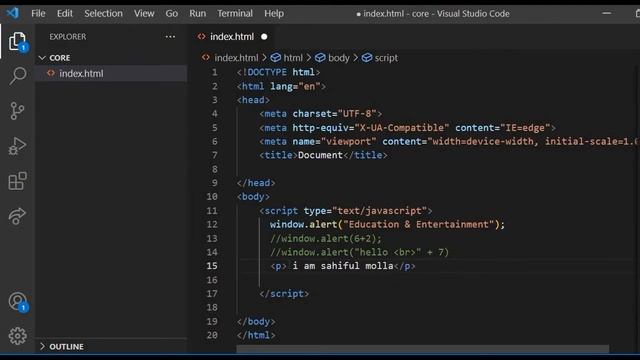Click the VS Code logo icon
The image size is (640, 360).
(x=13, y=13)
